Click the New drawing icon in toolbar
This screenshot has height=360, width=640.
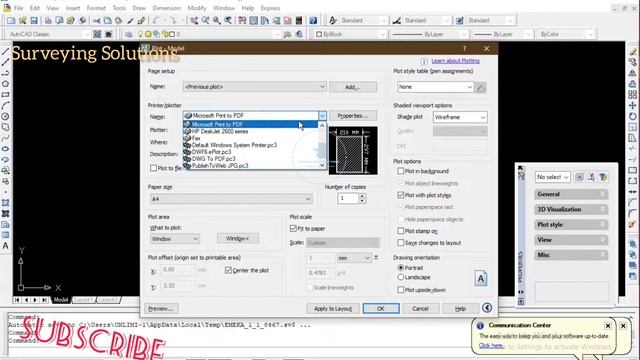[x=11, y=20]
